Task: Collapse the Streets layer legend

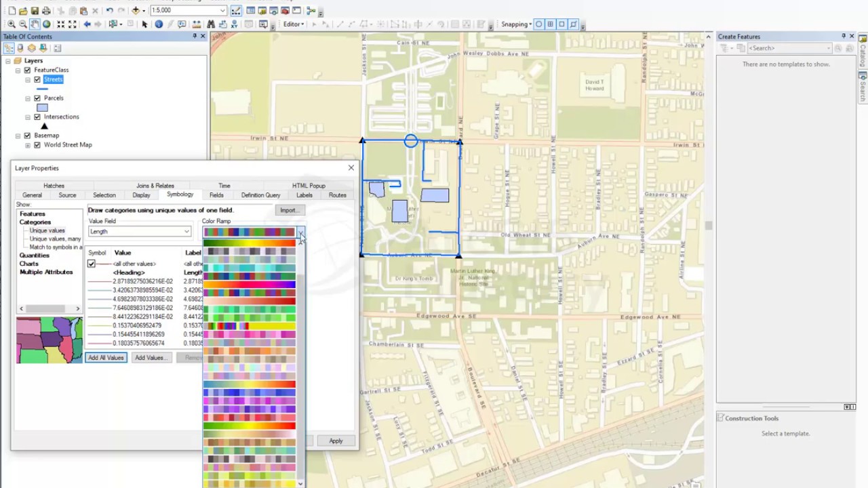Action: tap(28, 80)
